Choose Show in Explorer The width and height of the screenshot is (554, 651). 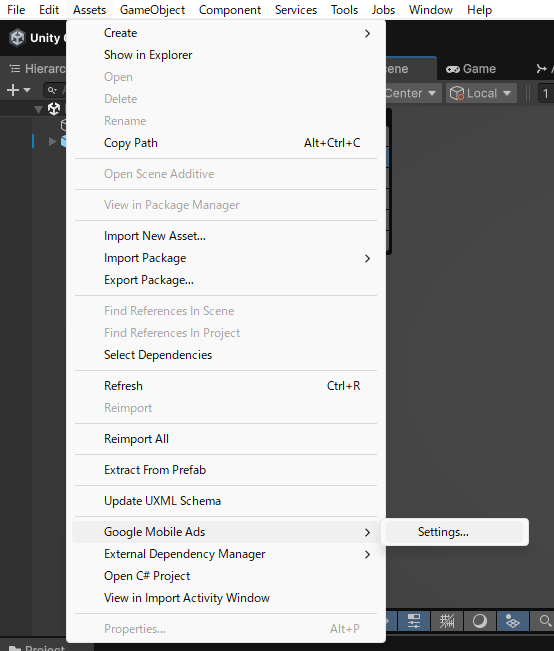pos(226,55)
